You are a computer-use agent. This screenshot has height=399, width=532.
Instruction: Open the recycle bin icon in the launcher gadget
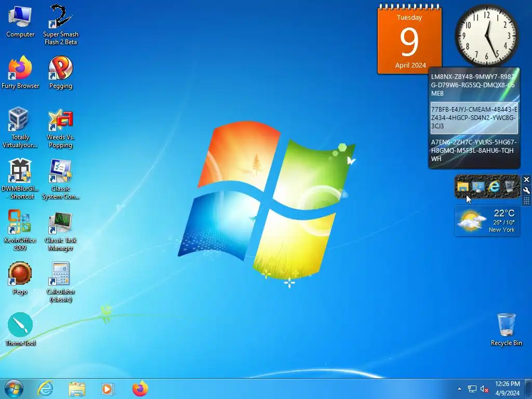[509, 187]
